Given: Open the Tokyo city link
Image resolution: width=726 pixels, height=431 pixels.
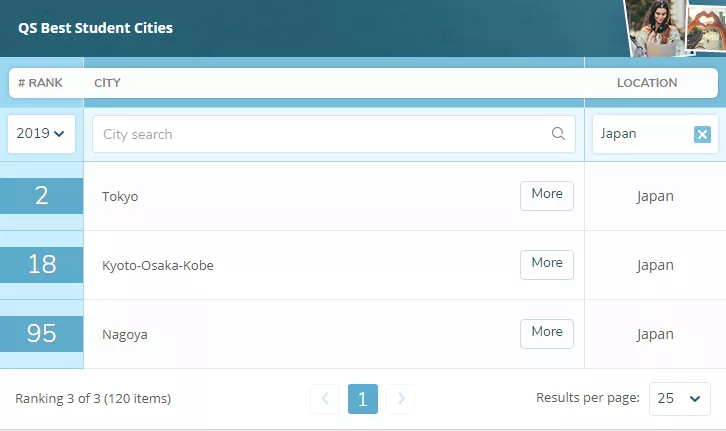Looking at the screenshot, I should tap(120, 196).
